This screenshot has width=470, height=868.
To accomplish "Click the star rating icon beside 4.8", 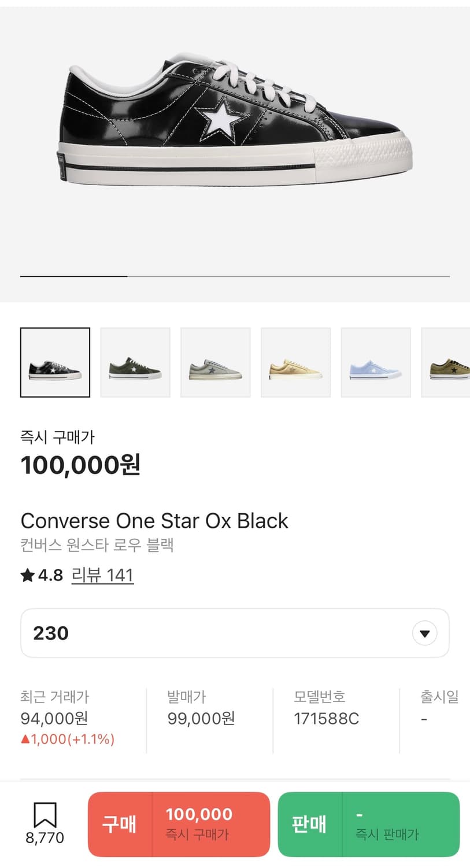I will click(28, 575).
